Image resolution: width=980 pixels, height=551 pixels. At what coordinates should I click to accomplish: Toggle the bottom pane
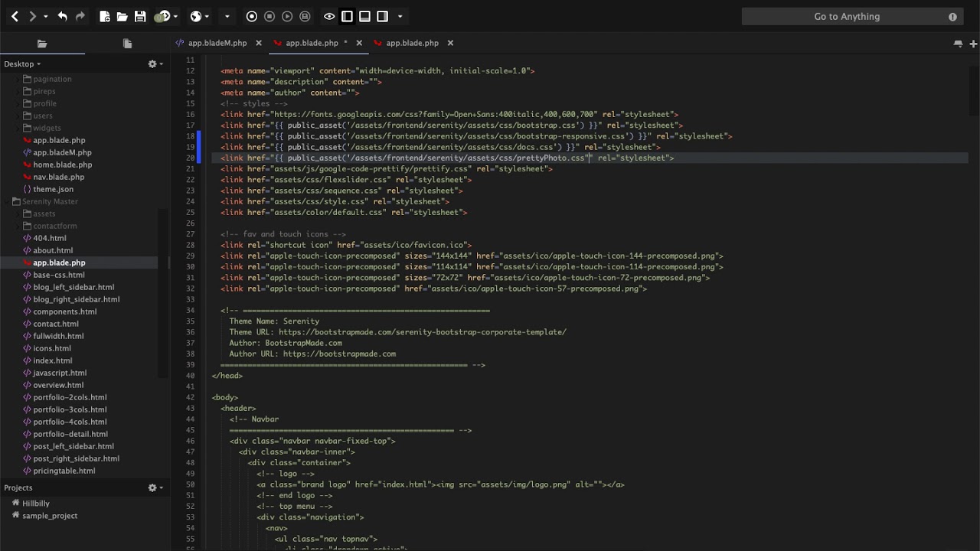364,16
